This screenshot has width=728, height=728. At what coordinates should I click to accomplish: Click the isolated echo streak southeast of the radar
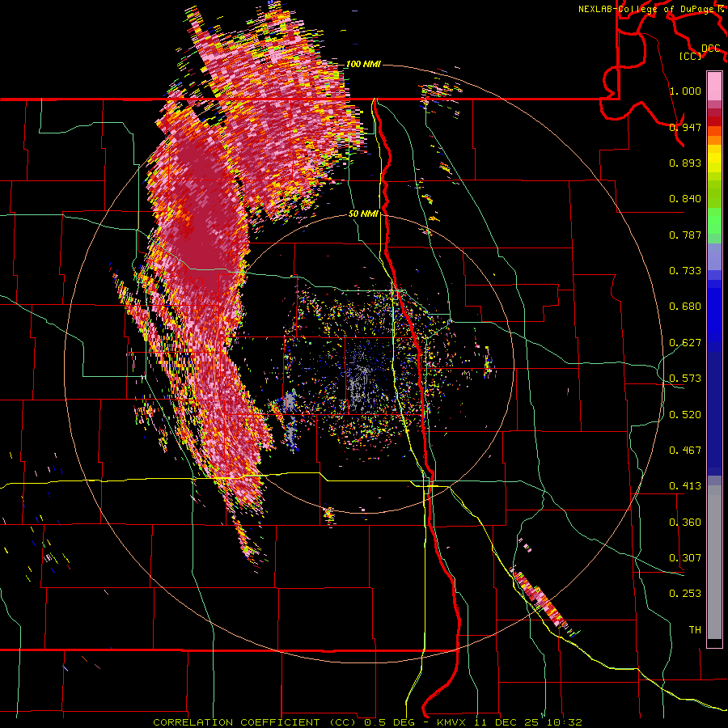point(544,601)
